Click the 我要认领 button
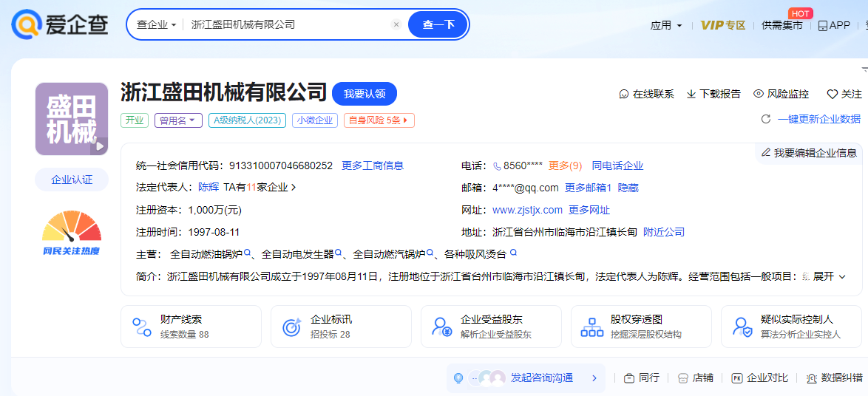This screenshot has width=868, height=396. 365,94
